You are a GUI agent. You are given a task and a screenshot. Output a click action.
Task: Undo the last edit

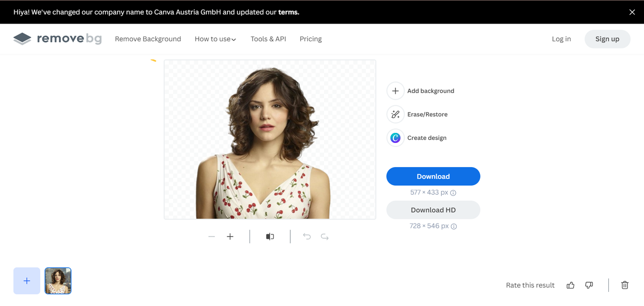point(307,237)
